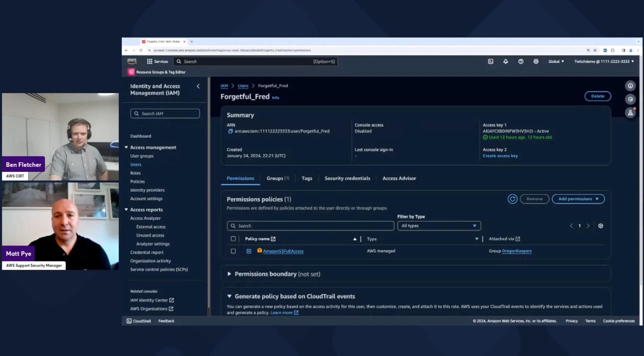Open Roles in IAM sidebar
The image size is (644, 356).
pyautogui.click(x=135, y=173)
